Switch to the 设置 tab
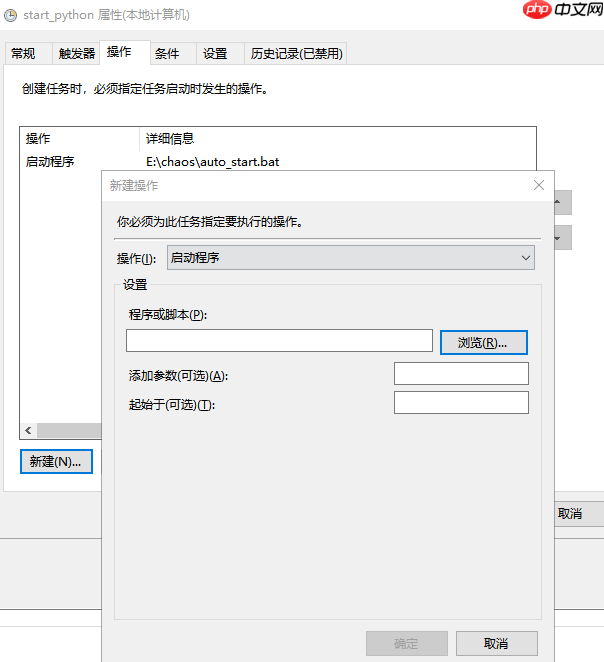 pos(220,54)
